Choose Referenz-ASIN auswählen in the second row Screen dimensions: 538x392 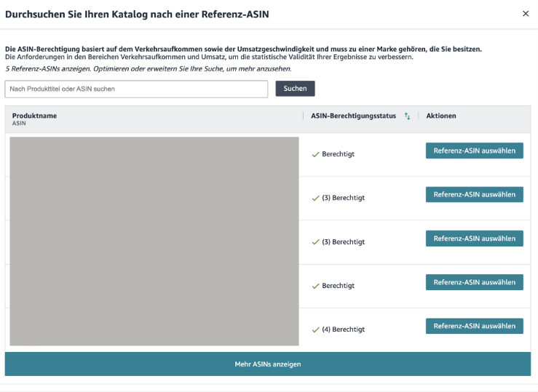point(474,194)
